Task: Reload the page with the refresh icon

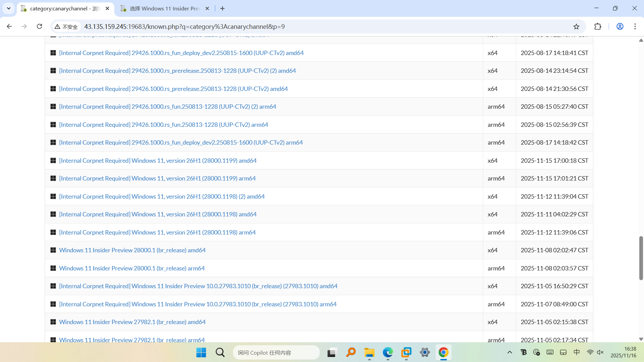Action: [x=39, y=27]
